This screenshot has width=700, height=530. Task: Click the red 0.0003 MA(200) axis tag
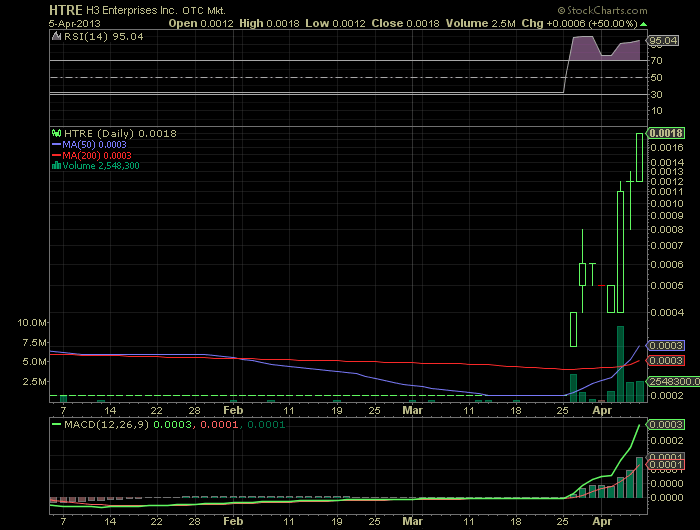[666, 360]
